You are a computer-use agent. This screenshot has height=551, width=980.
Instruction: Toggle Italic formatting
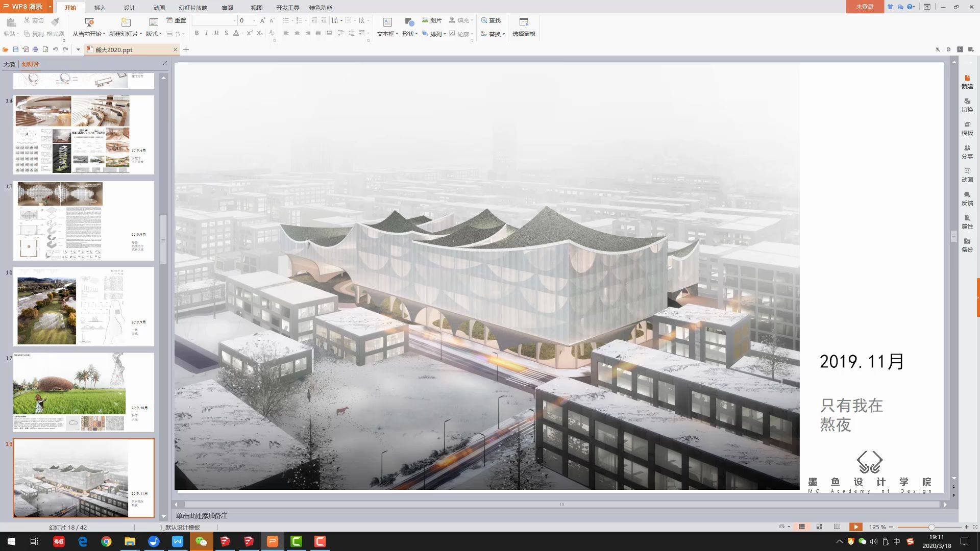coord(206,33)
